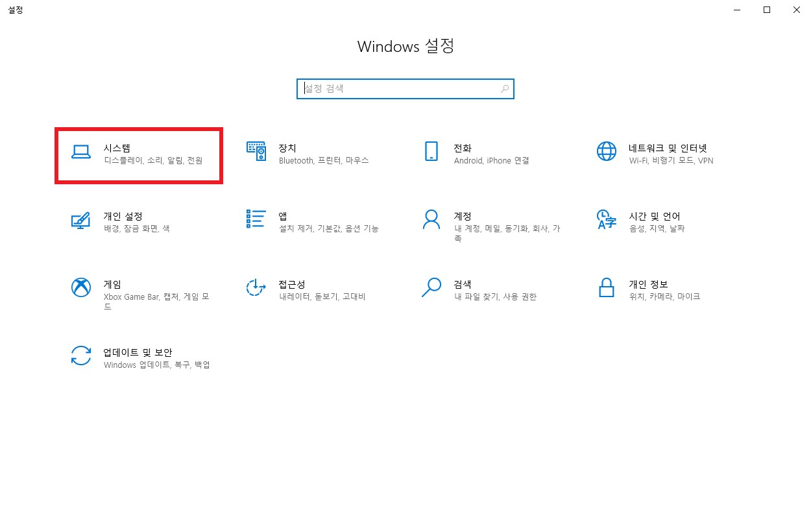Open the 개인 정보 padlock icon
Screen dimensions: 811x532
pos(607,287)
